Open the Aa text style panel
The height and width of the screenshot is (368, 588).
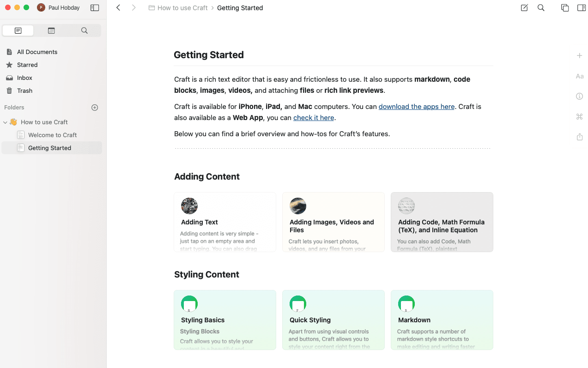tap(580, 76)
